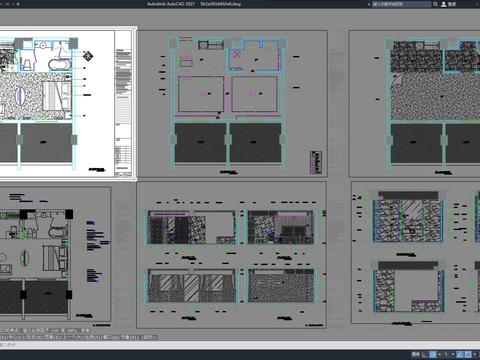Click the Model space button in status bar

416,354
